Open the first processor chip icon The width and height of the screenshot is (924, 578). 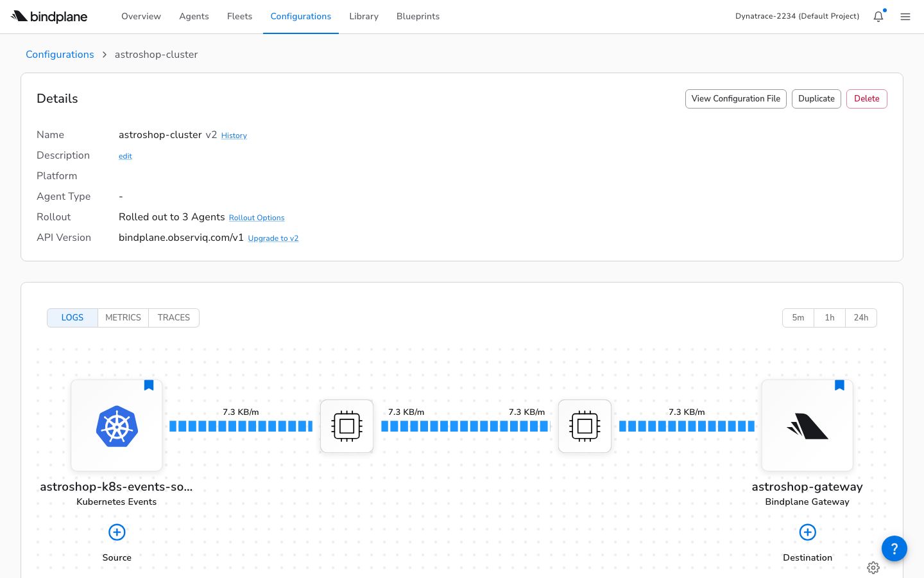pyautogui.click(x=346, y=425)
